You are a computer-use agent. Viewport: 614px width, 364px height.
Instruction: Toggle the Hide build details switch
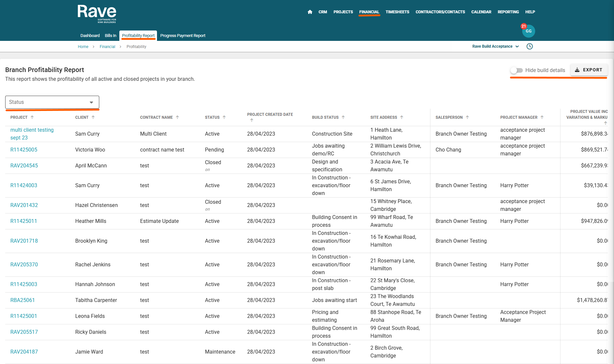(516, 70)
